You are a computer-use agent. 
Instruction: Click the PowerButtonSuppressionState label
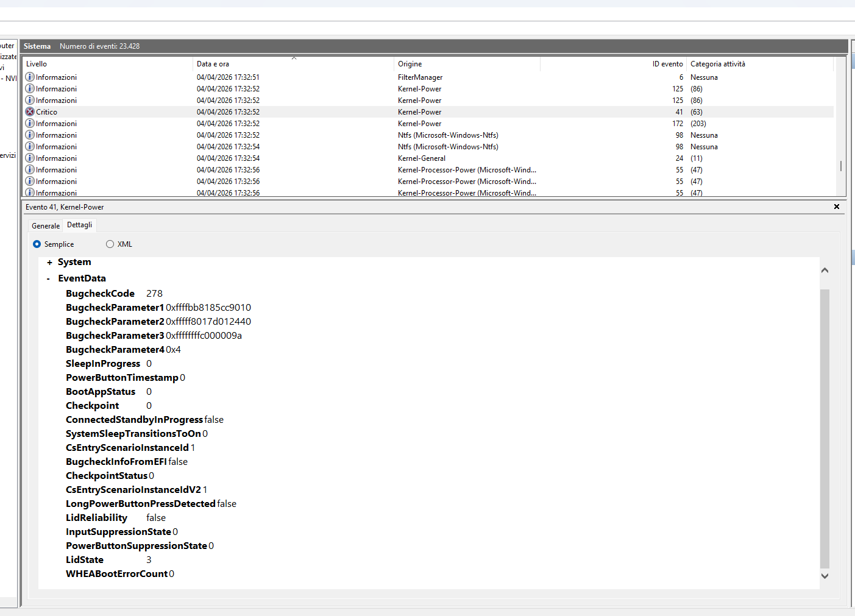[137, 546]
